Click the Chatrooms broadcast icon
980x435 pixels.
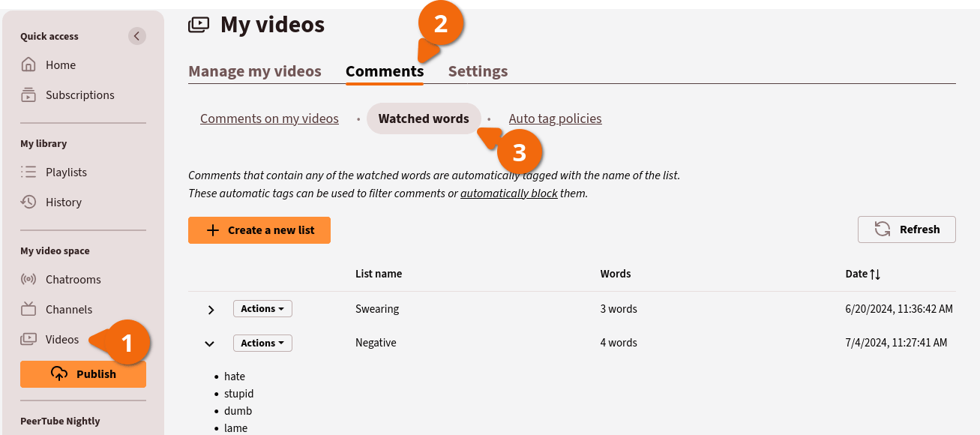pyautogui.click(x=28, y=279)
